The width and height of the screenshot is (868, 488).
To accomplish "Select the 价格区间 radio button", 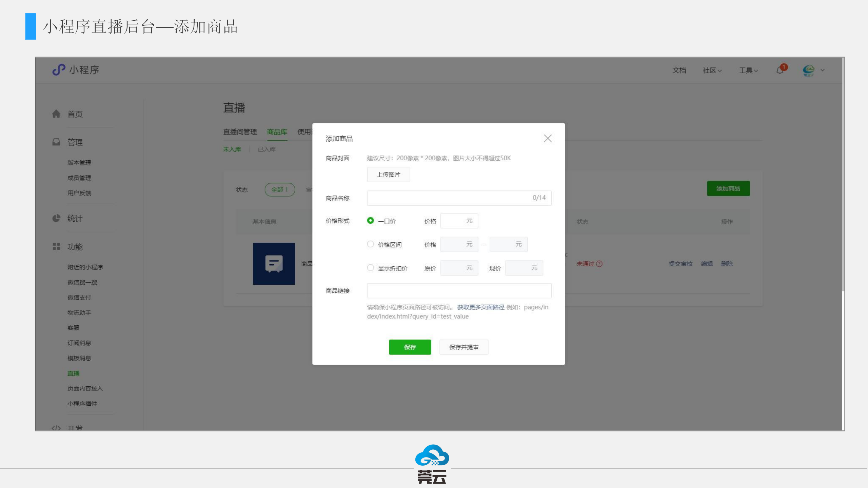I will point(371,244).
